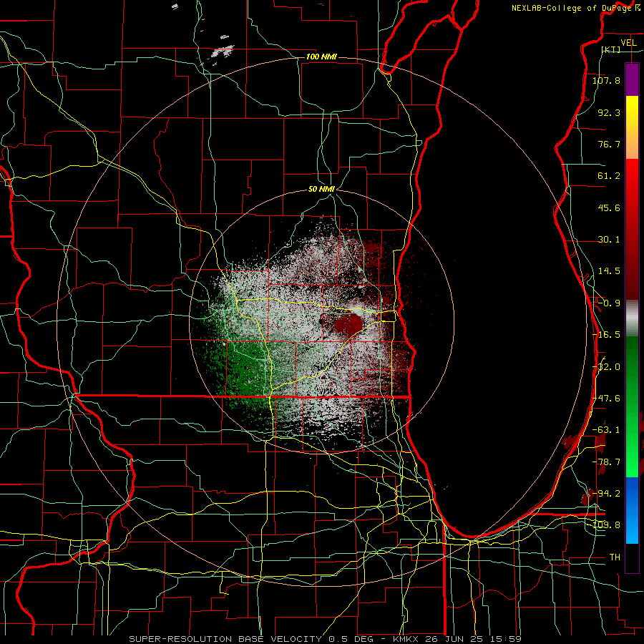The width and height of the screenshot is (644, 644).
Task: Click the 50 NMI range ring label
Action: click(x=321, y=190)
